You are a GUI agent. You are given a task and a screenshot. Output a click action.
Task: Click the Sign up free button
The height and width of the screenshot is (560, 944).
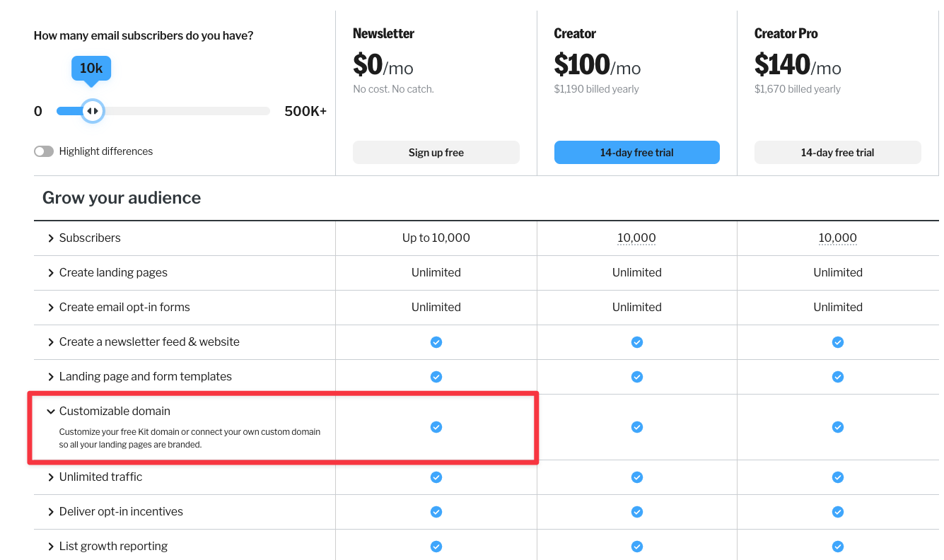point(436,152)
